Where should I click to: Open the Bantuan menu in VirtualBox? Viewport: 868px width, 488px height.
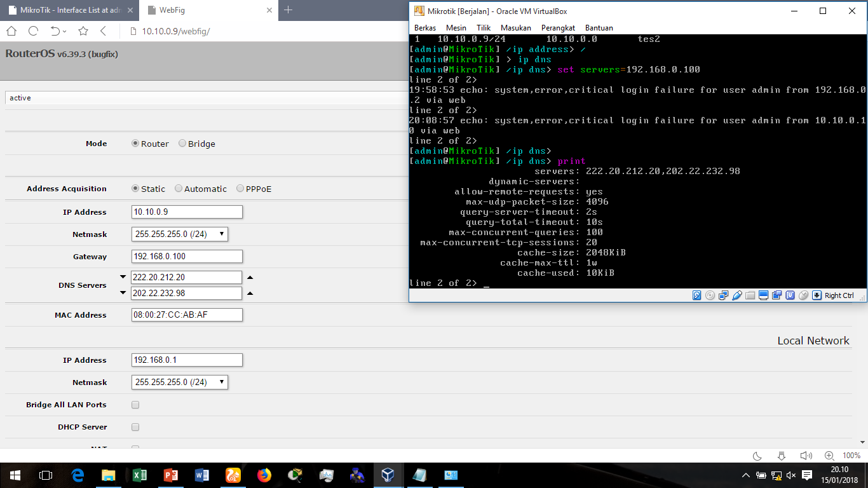(x=599, y=28)
